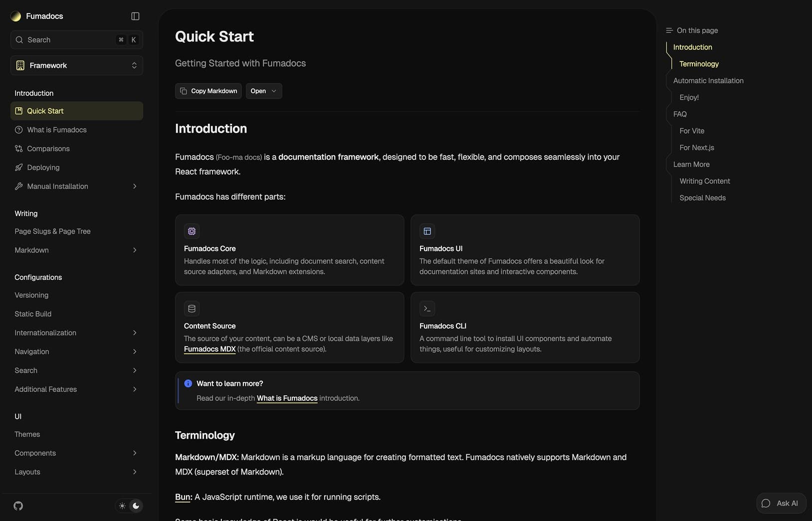
Task: Jump to Automatic Installation in page outline
Action: pyautogui.click(x=708, y=81)
